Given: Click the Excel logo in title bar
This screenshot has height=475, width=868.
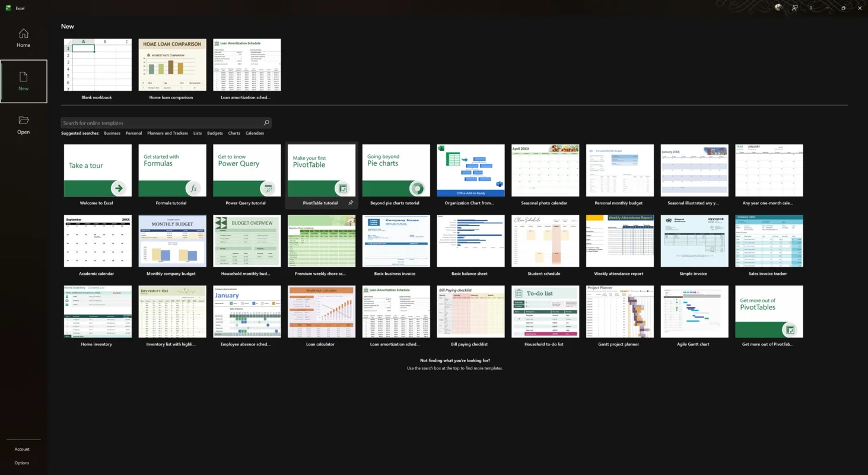Looking at the screenshot, I should coord(8,8).
